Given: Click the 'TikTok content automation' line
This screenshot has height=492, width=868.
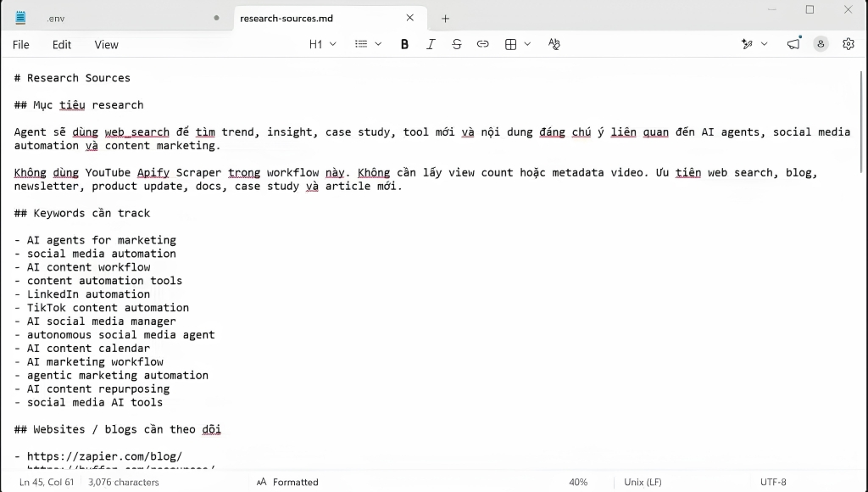Looking at the screenshot, I should (102, 307).
